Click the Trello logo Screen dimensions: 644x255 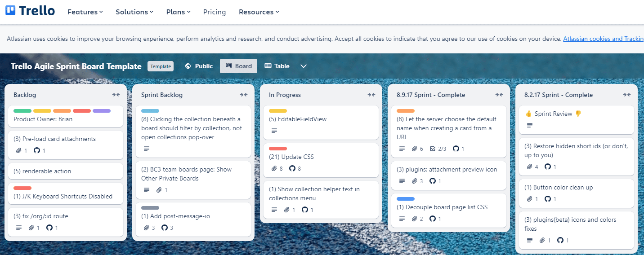(x=30, y=10)
